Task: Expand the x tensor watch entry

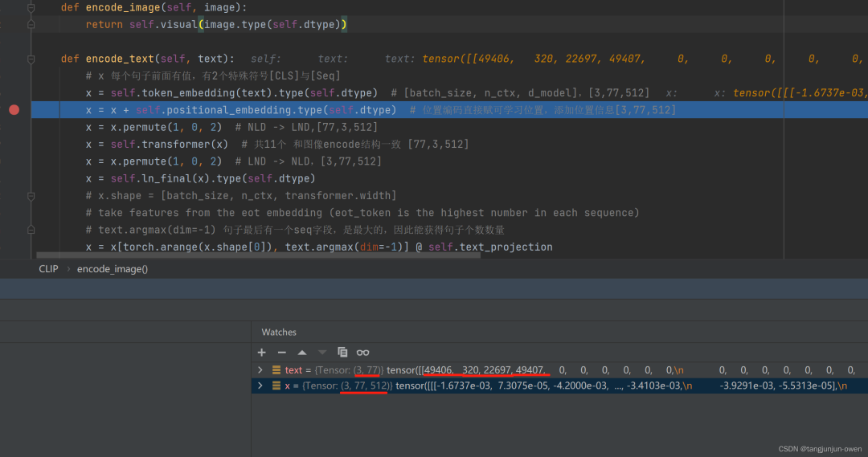Action: point(260,386)
